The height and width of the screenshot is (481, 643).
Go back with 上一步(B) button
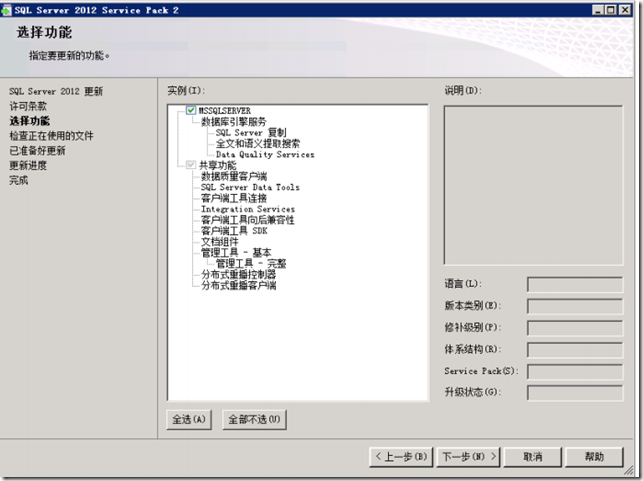point(401,457)
